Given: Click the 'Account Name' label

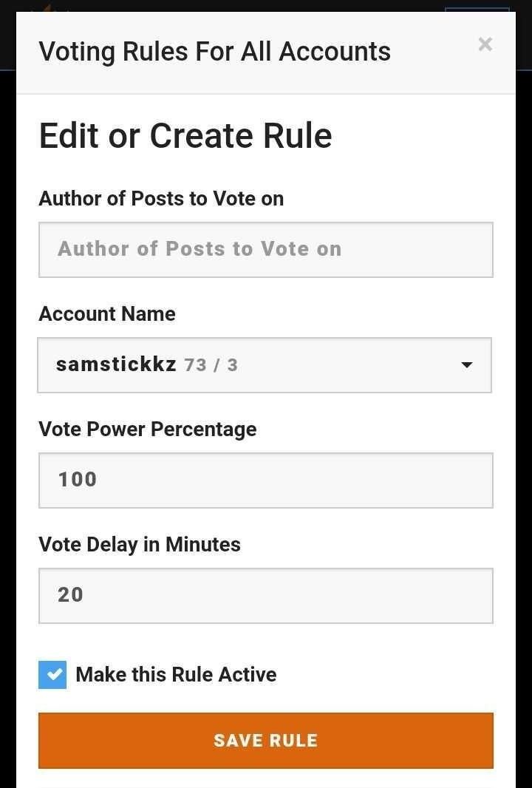Looking at the screenshot, I should 107,314.
